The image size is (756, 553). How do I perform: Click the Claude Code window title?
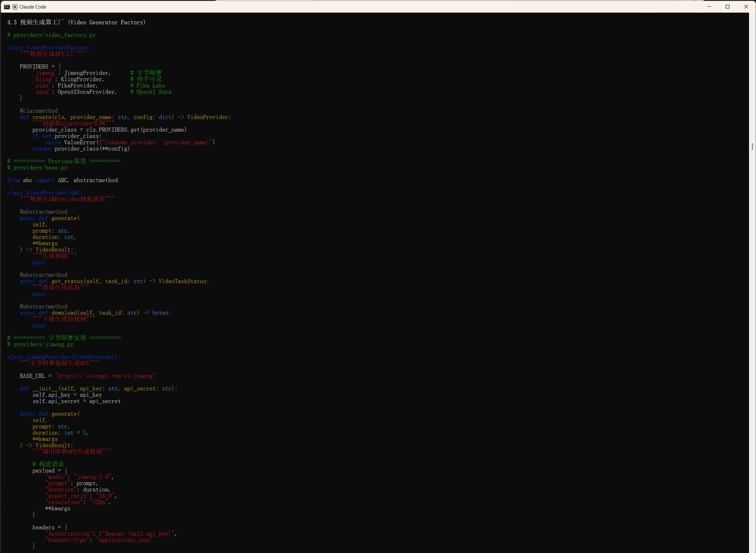33,7
